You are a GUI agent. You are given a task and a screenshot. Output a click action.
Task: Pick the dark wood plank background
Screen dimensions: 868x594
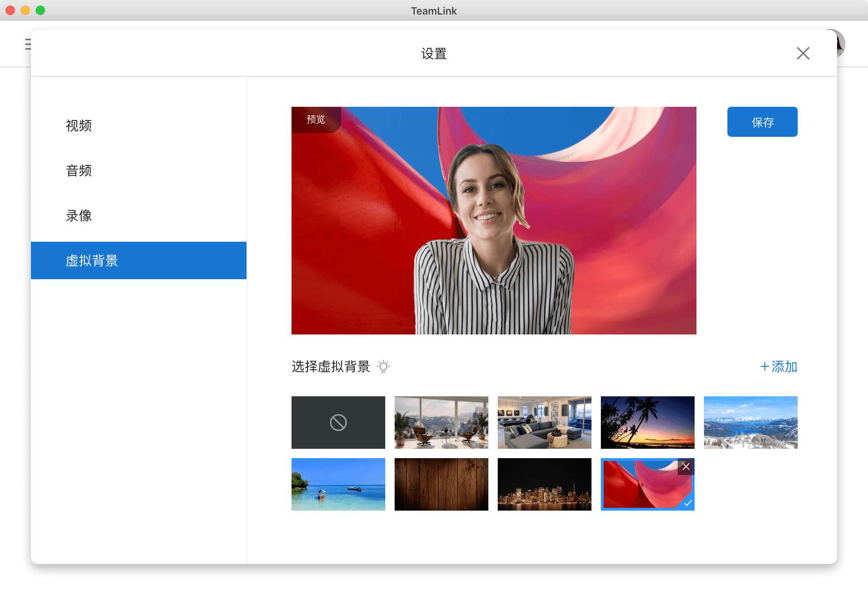(441, 484)
